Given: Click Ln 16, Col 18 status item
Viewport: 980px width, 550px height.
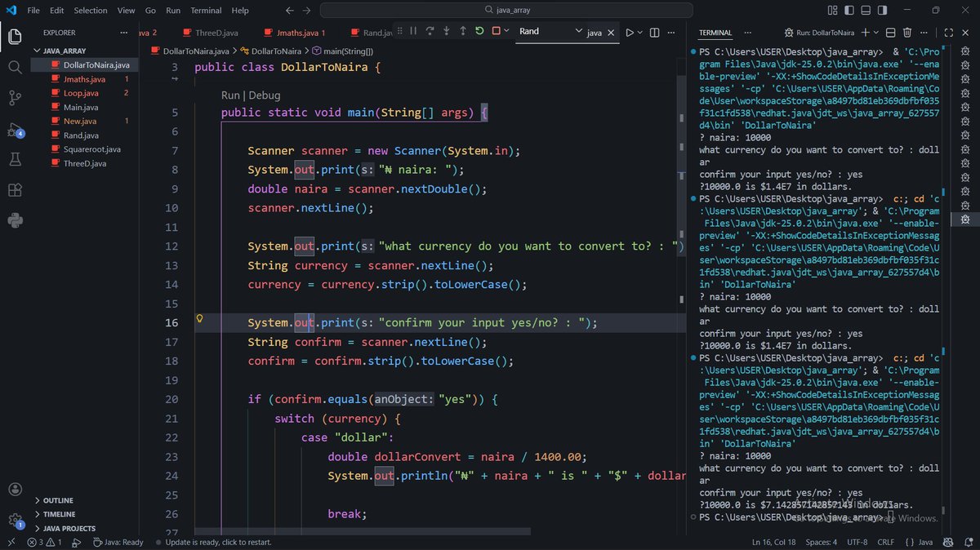Looking at the screenshot, I should [x=774, y=542].
